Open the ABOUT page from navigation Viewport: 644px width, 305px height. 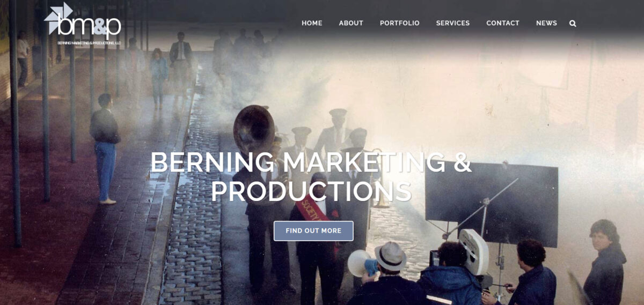coord(351,23)
